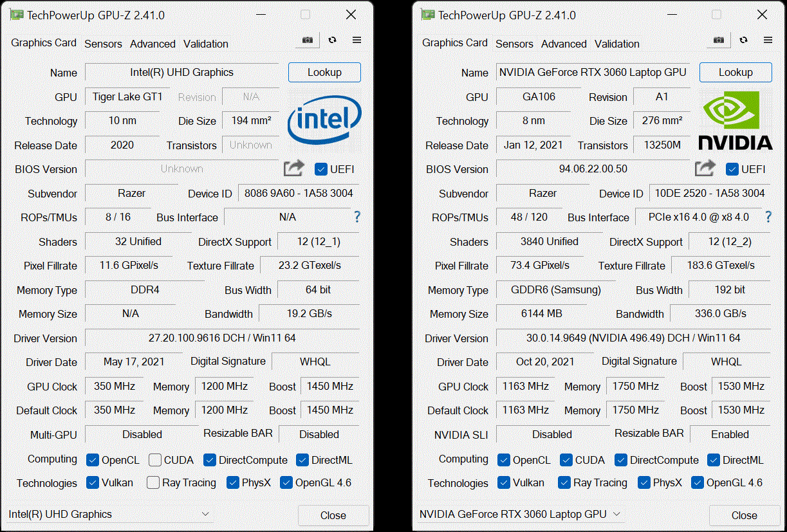Switch to Sensors tab in NVIDIA window

coord(514,44)
